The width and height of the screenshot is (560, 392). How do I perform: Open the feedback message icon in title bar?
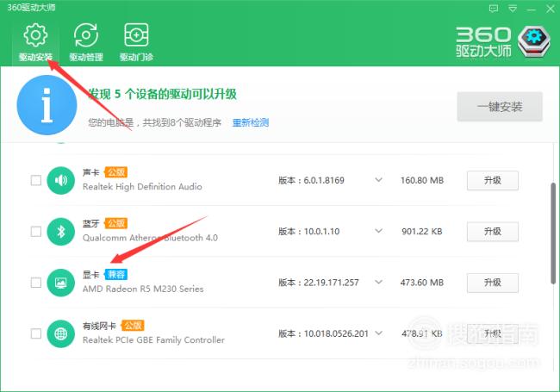pos(494,9)
